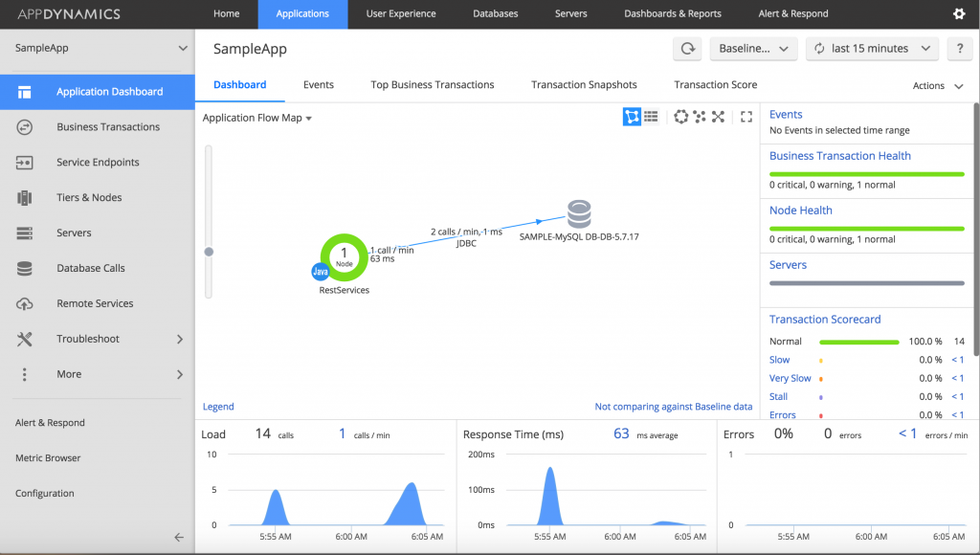Screen dimensions: 980x555
Task: Open Business Transaction Health link
Action: point(839,156)
